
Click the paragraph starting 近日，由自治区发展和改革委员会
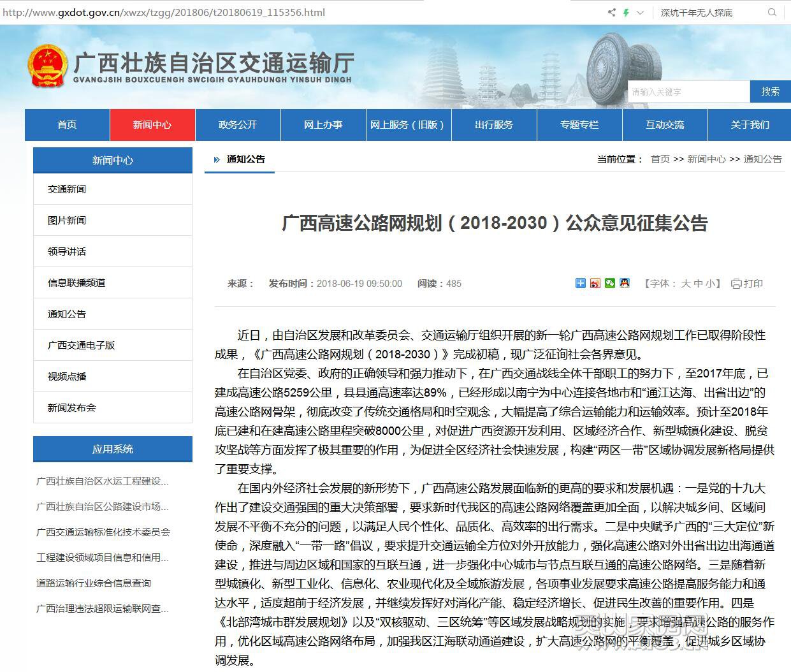coord(490,345)
